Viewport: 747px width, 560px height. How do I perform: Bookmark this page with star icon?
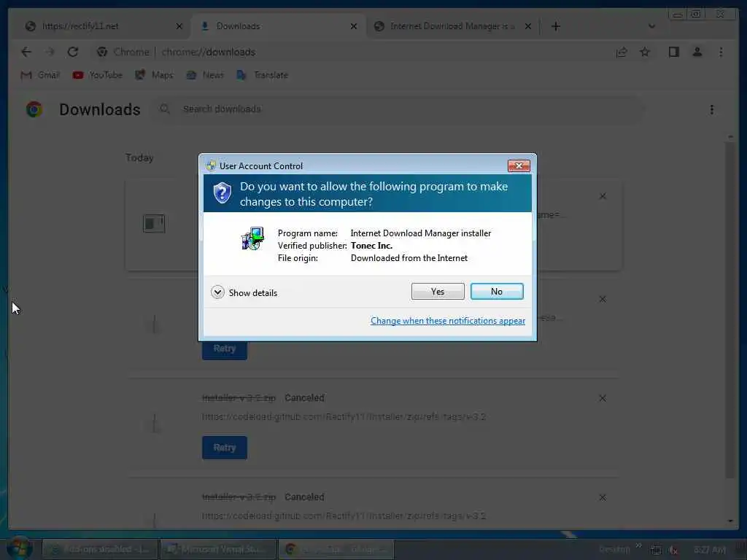[x=645, y=52]
